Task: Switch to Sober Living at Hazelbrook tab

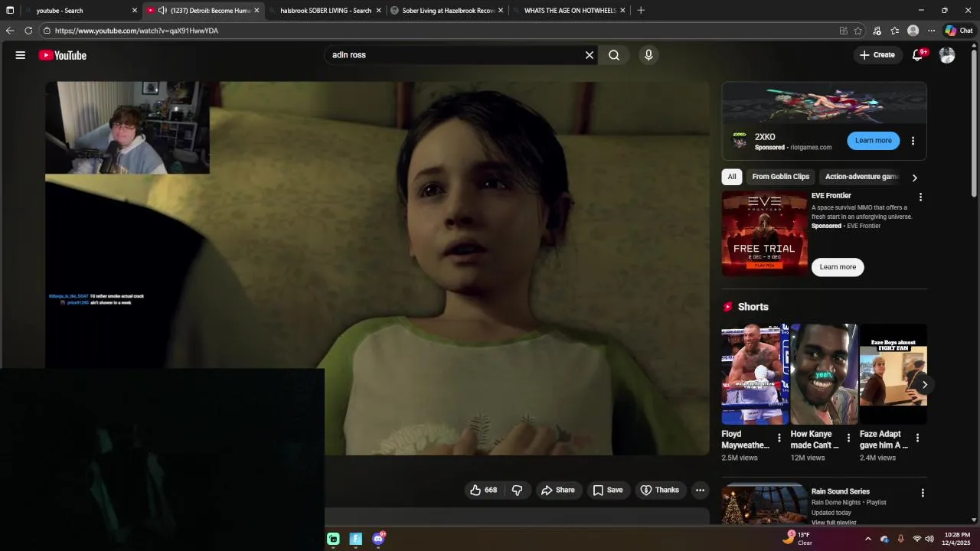Action: coord(448,11)
